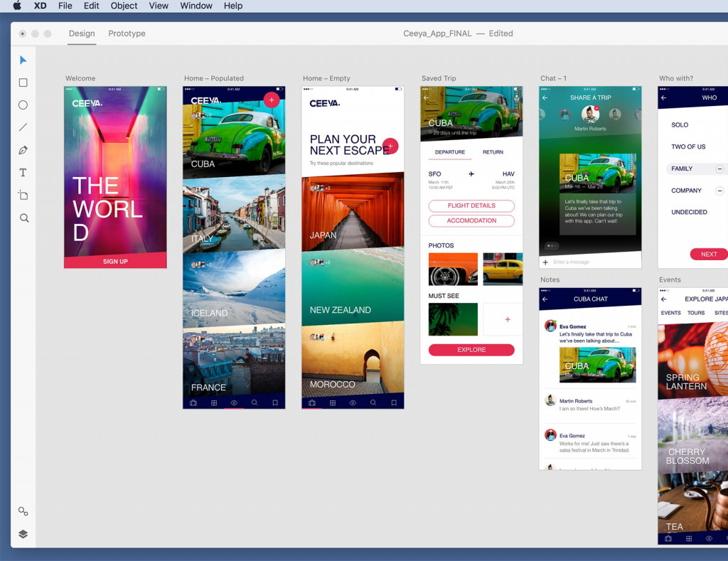The height and width of the screenshot is (561, 728).
Task: Select the Line tool
Action: [23, 127]
